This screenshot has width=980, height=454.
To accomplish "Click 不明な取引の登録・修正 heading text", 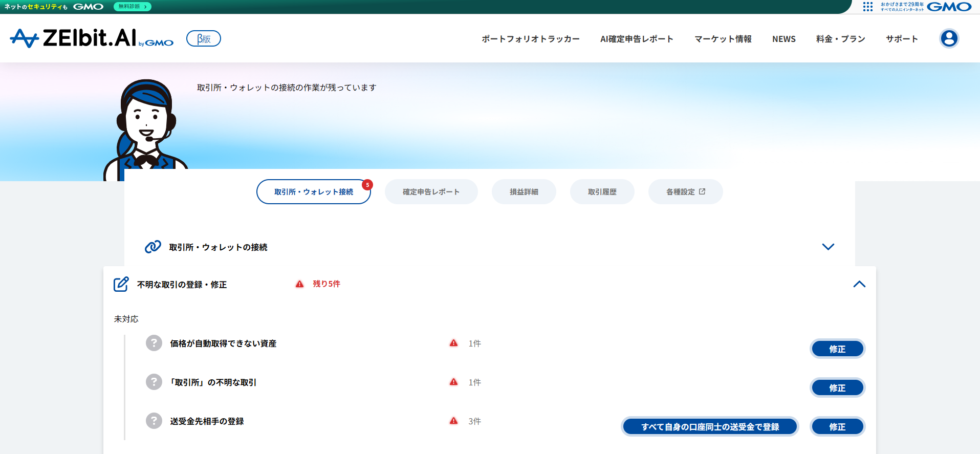I will tap(182, 285).
